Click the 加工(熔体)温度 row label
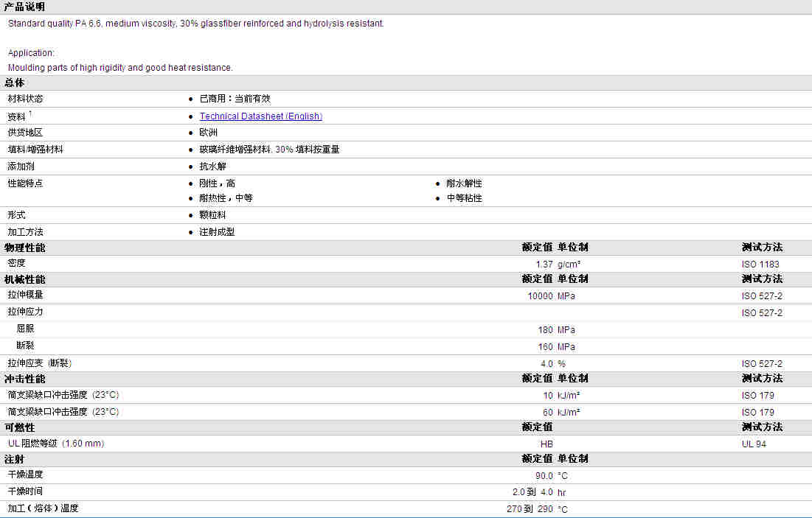Image resolution: width=812 pixels, height=518 pixels. (43, 508)
